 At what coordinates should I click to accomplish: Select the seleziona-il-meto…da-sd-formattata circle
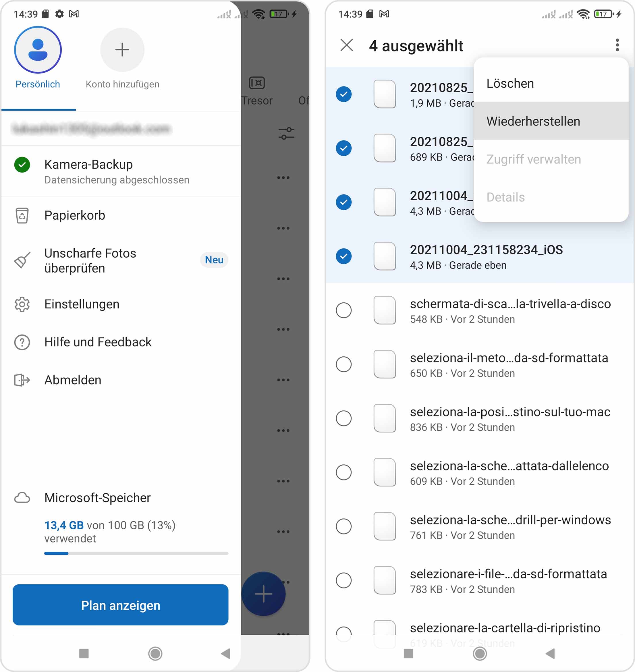coord(343,364)
